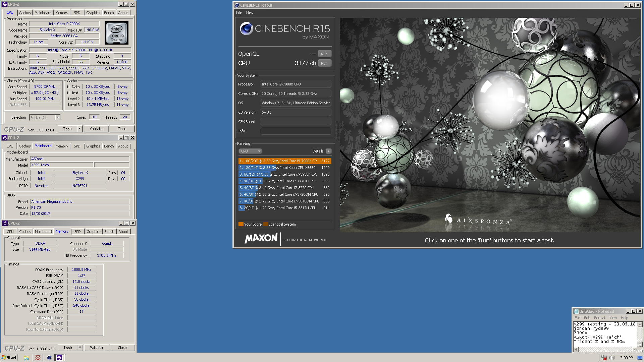This screenshot has width=644, height=362.
Task: Open the volume speaker tray icon
Action: (612, 358)
